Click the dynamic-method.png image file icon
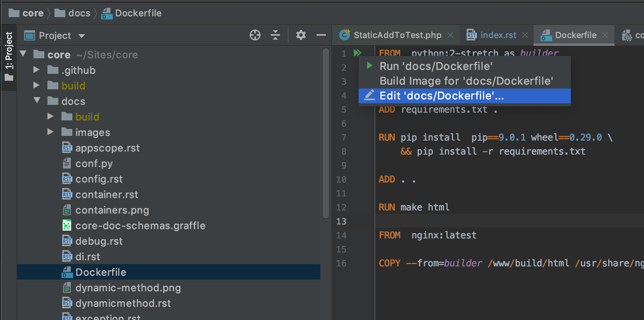644x320 pixels. (x=67, y=287)
